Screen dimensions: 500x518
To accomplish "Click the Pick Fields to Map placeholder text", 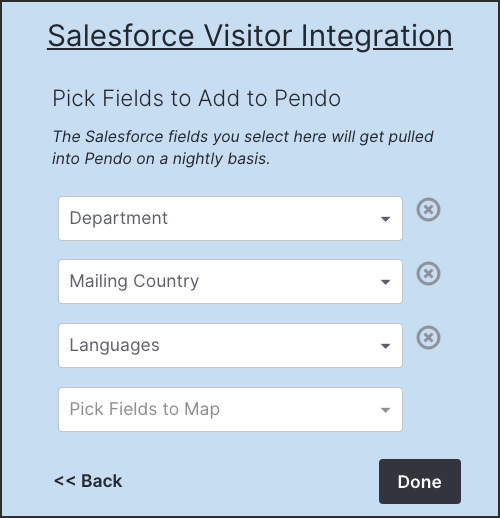I will click(x=144, y=409).
